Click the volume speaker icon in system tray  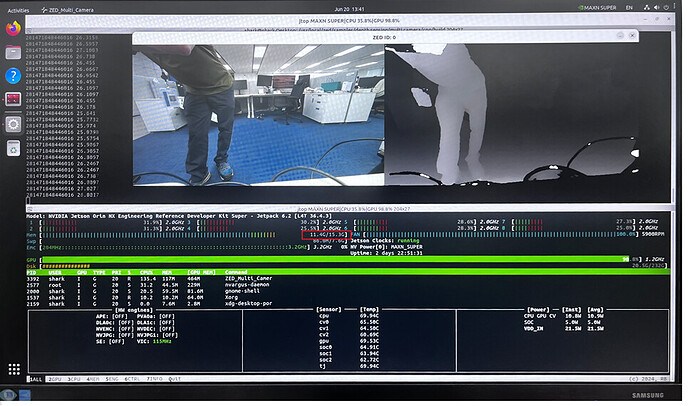click(656, 7)
